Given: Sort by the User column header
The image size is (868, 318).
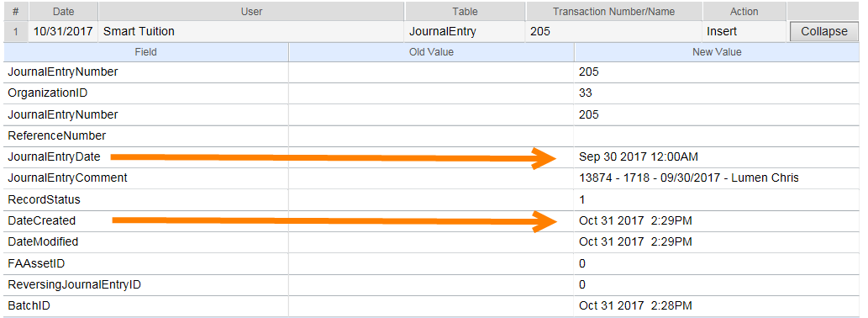Looking at the screenshot, I should point(251,11).
